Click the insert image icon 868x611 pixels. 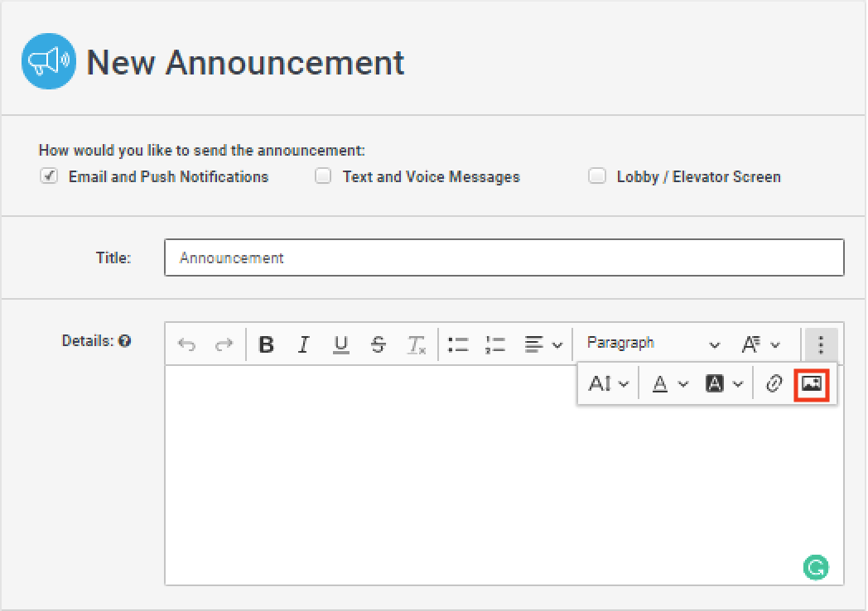[x=812, y=384]
